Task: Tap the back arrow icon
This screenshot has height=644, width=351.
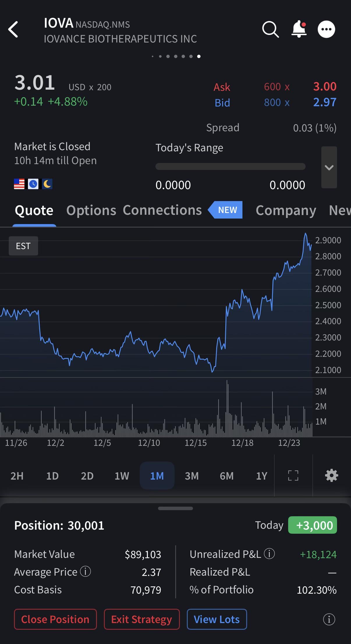Action: click(x=13, y=29)
